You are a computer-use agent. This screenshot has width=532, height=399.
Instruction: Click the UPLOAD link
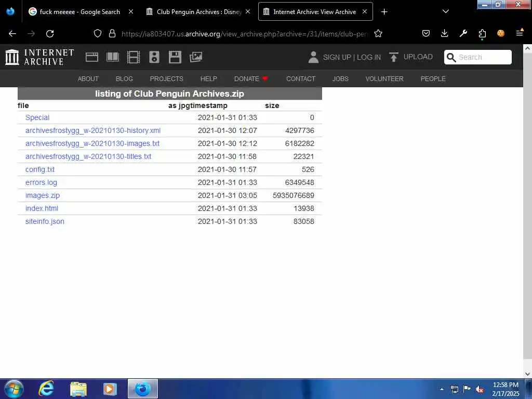click(418, 57)
